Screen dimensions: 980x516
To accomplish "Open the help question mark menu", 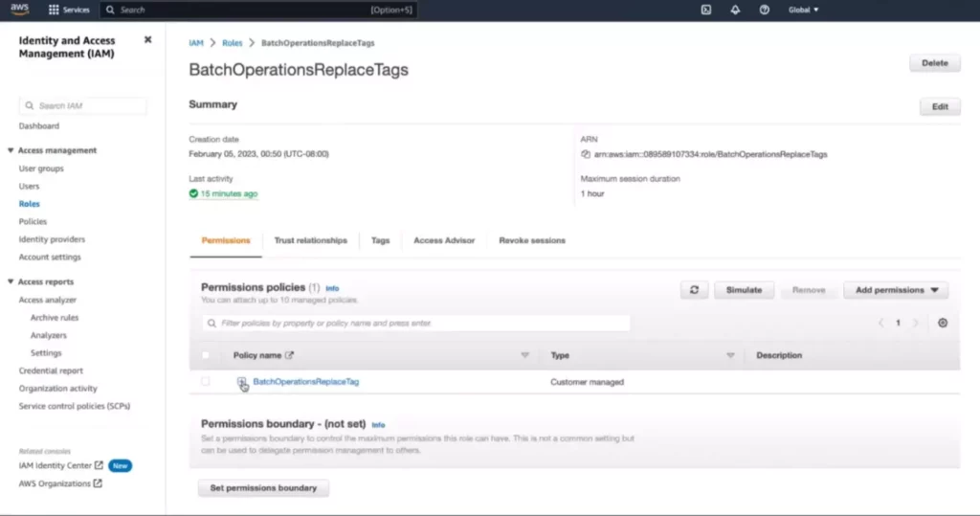I will pyautogui.click(x=765, y=10).
